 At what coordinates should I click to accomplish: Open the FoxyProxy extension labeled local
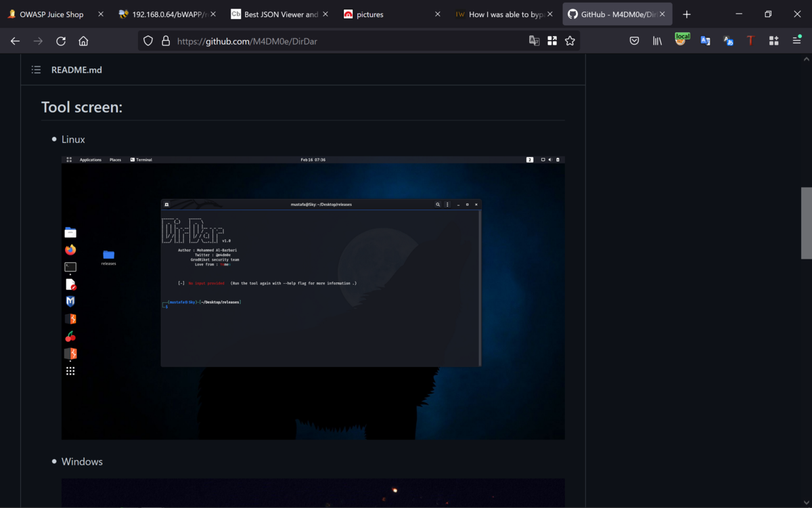tap(681, 39)
